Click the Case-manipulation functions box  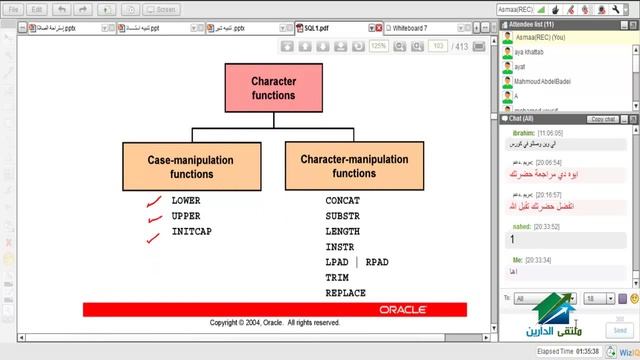click(192, 167)
